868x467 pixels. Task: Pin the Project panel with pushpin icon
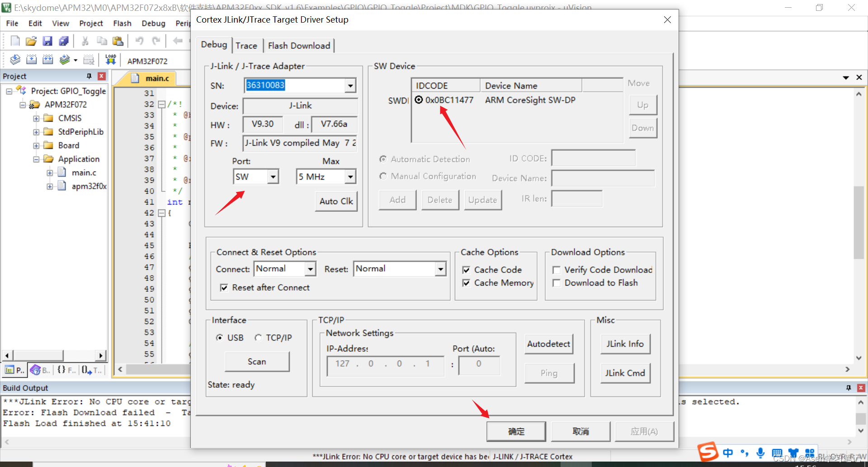(89, 76)
